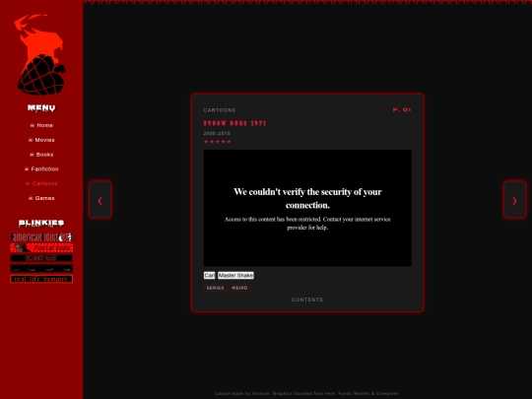Click the footer layout credits text
532x399 pixels.
tap(307, 393)
